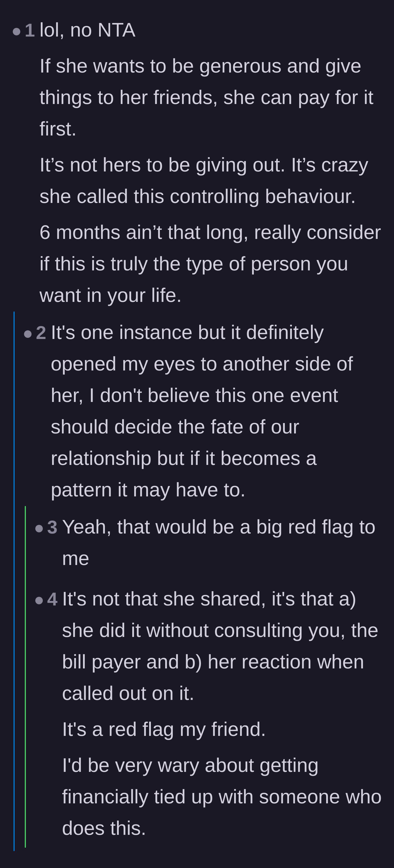Screen dimensions: 394x868
Task: Collapse replies using the blue thread line
Action: (14, 581)
